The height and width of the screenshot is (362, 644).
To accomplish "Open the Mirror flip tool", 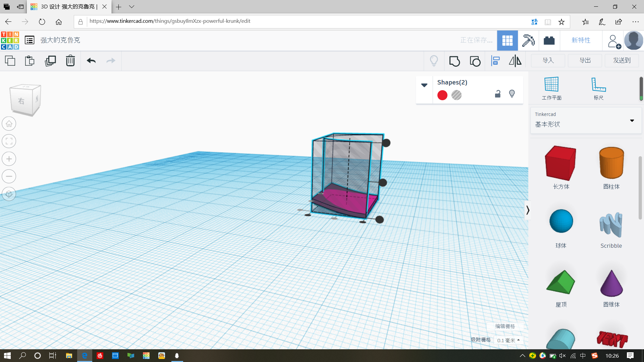I will click(515, 61).
